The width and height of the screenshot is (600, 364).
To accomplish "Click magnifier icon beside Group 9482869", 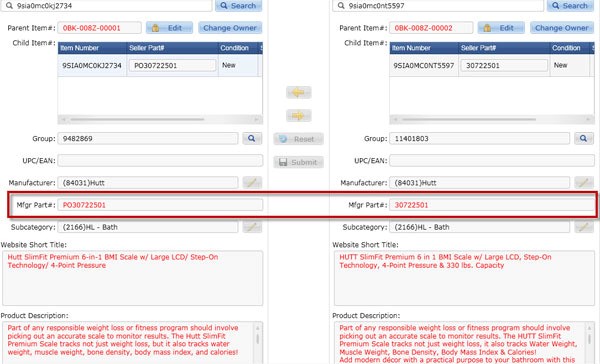I will point(252,139).
